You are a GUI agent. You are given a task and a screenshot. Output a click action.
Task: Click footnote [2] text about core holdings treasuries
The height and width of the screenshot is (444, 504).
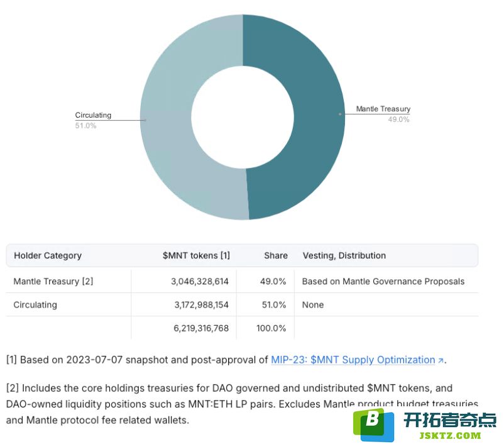pyautogui.click(x=242, y=404)
